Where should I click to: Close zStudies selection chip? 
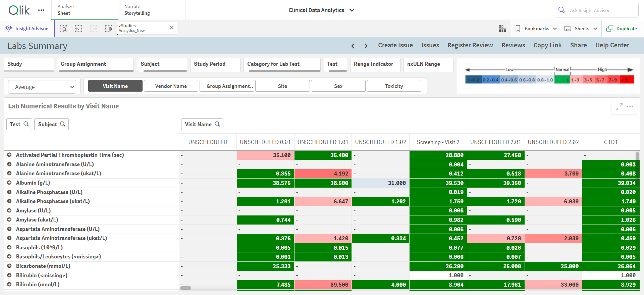(171, 28)
